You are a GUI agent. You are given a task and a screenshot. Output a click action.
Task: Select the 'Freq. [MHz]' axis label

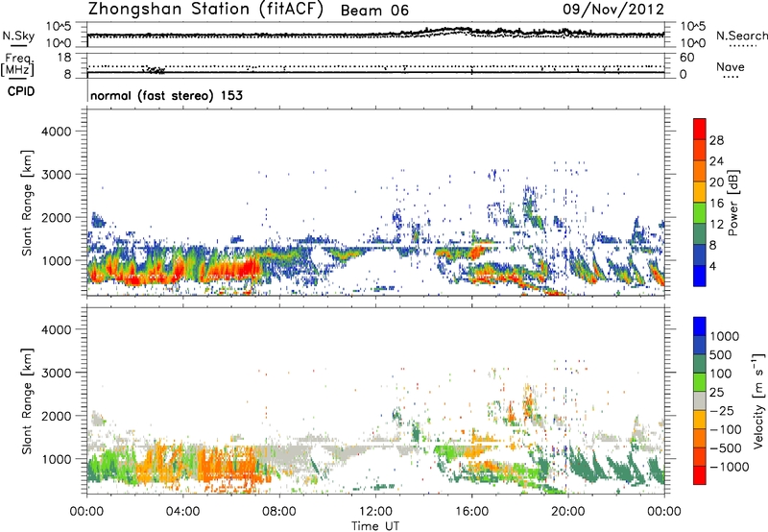pos(17,65)
